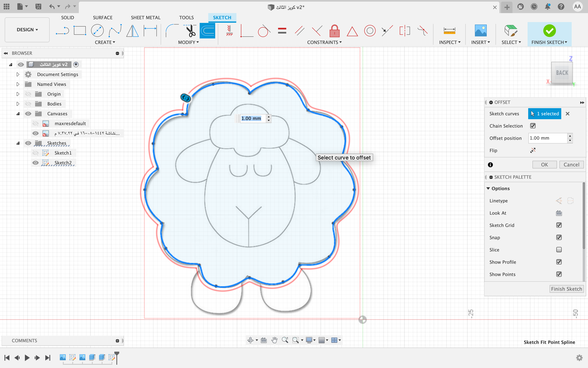
Task: Apply the Tangent constraint
Action: [x=264, y=31]
